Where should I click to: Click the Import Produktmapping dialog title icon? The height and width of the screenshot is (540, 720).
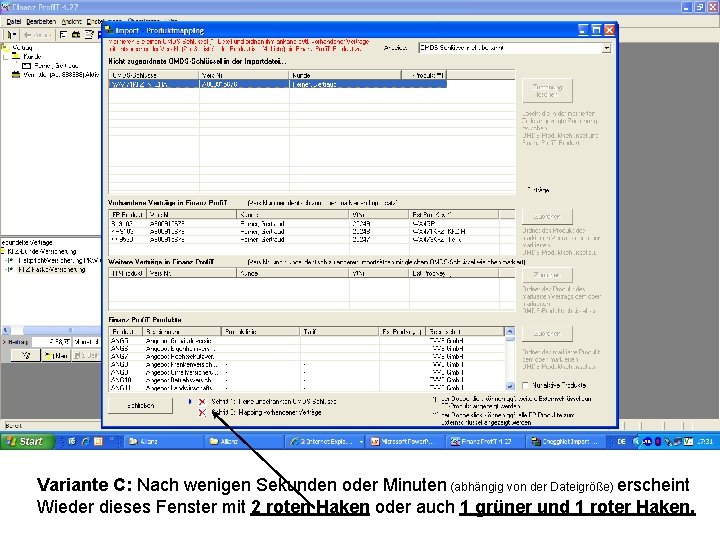[109, 30]
